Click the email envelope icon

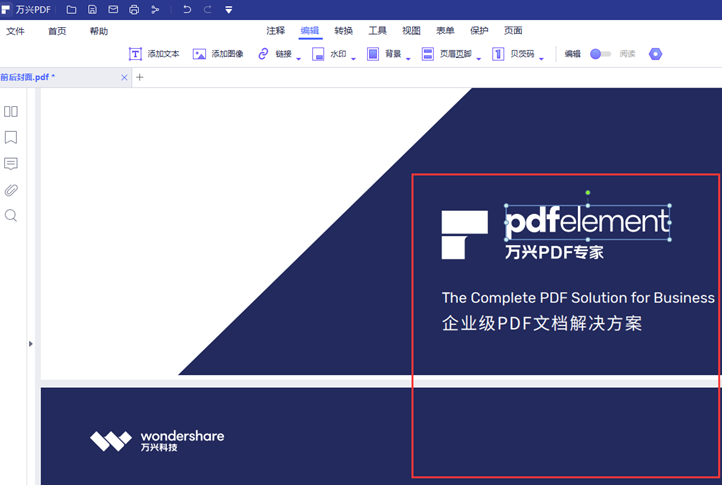113,10
